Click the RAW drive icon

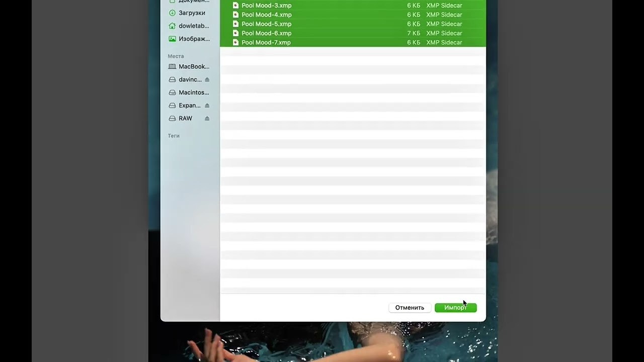tap(172, 119)
